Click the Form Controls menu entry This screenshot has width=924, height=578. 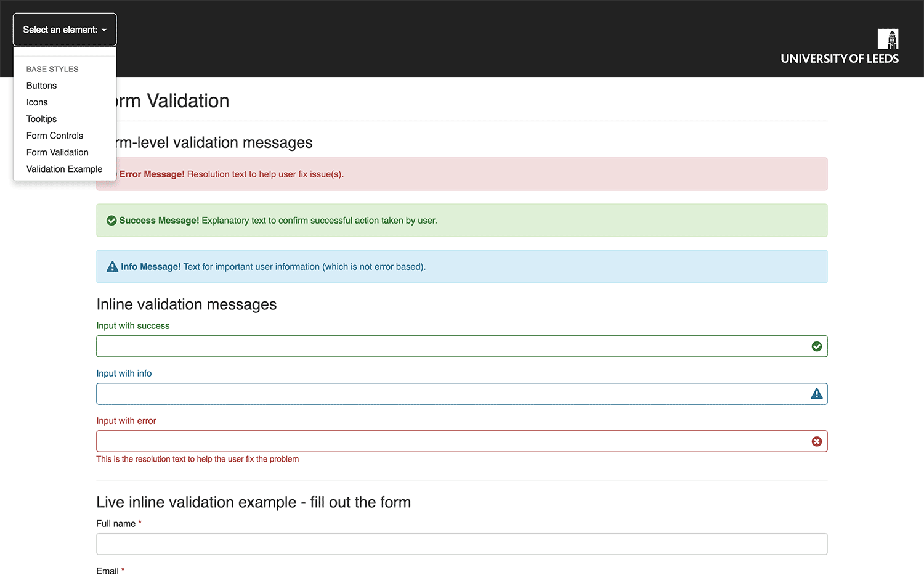(54, 136)
